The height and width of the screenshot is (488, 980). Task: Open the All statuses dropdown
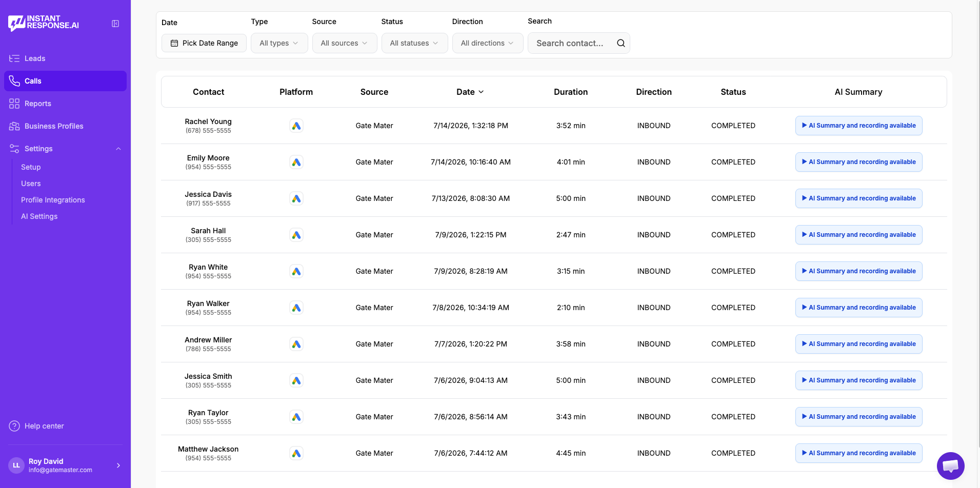414,43
